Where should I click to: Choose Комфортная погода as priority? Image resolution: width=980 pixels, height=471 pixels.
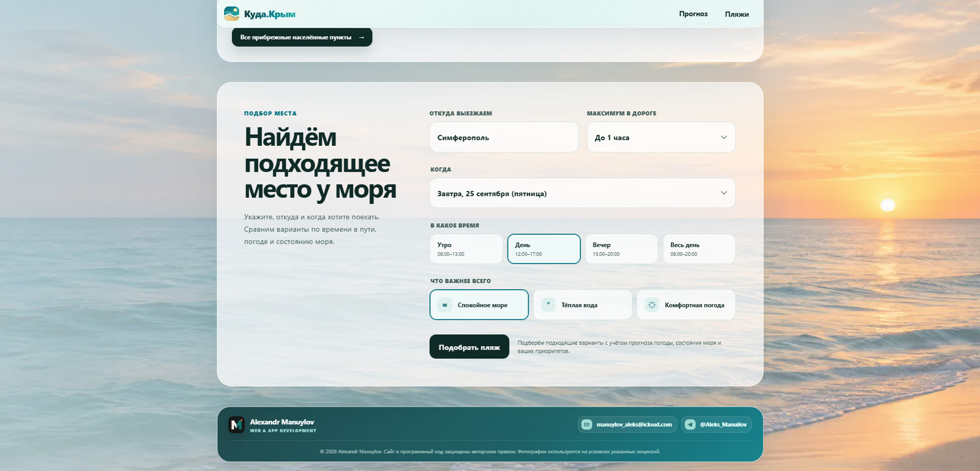pos(686,305)
